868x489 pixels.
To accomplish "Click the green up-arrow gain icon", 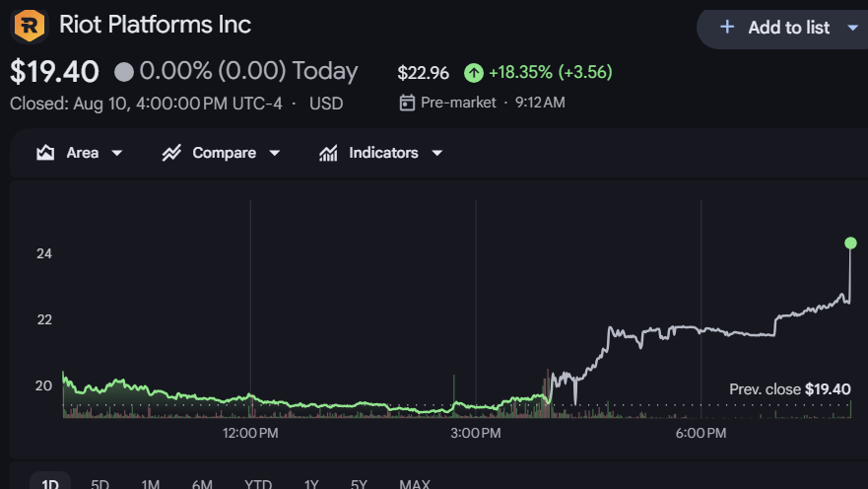I will point(474,73).
